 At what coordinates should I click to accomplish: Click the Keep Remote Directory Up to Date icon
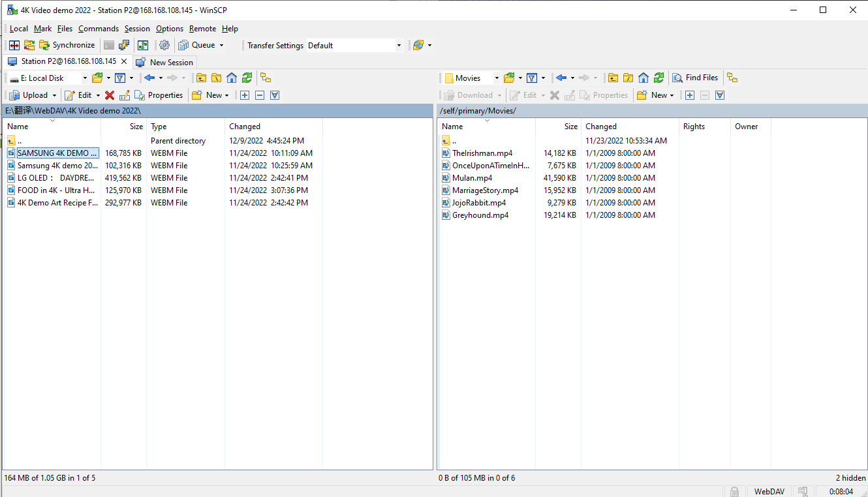[x=143, y=45]
